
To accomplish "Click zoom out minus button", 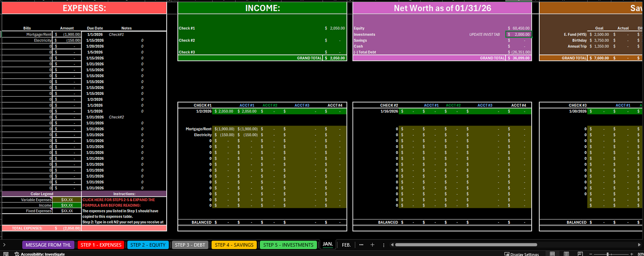I will tap(591, 254).
